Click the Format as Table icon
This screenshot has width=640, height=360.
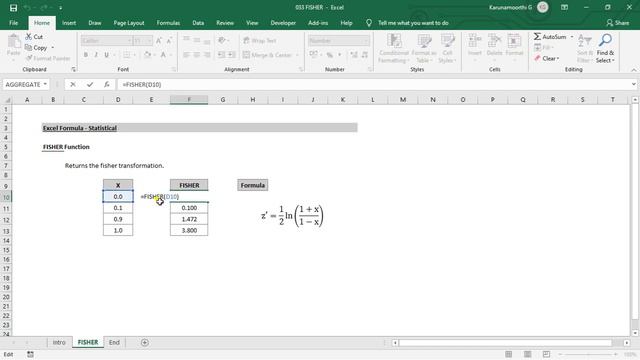tap(424, 41)
